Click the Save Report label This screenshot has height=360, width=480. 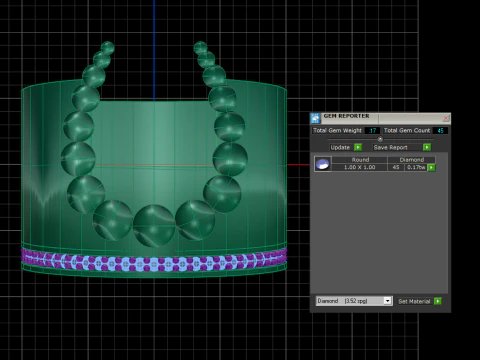coord(391,147)
